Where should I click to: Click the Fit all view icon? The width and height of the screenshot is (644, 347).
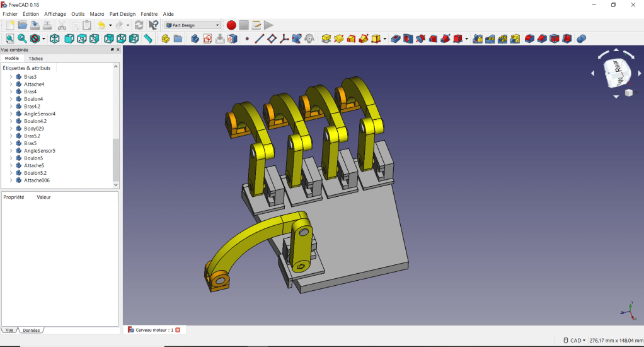click(9, 39)
